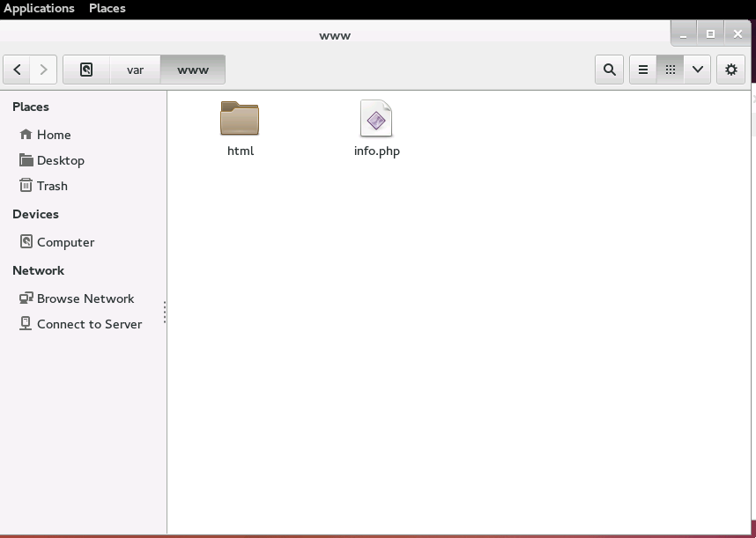Viewport: 756px width, 538px height.
Task: Click the Desktop folder icon in sidebar
Action: (x=26, y=160)
